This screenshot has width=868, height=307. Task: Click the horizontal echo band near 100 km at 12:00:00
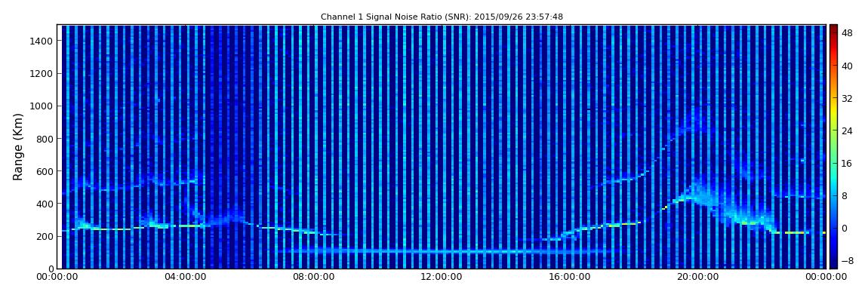[x=442, y=251]
